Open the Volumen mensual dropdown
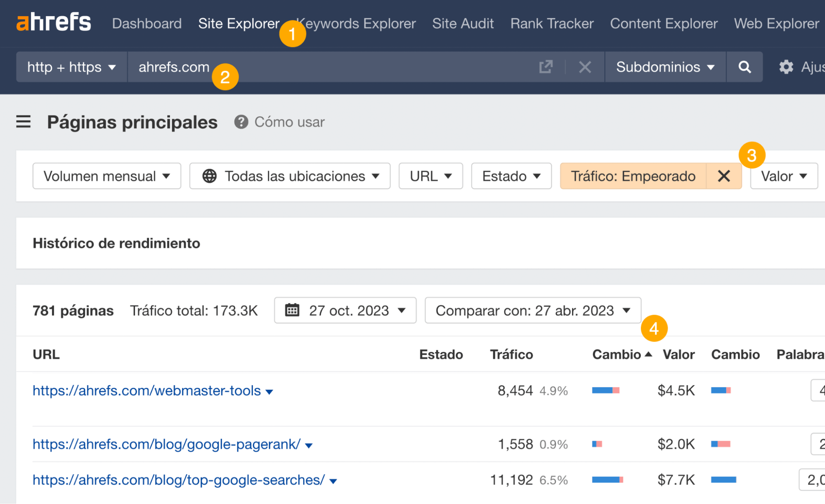 [x=106, y=176]
